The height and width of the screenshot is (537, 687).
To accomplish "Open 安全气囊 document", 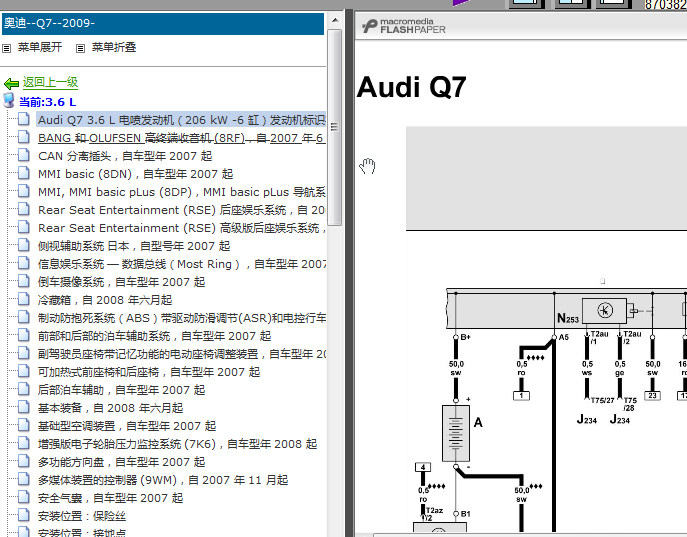I will pyautogui.click(x=110, y=498).
